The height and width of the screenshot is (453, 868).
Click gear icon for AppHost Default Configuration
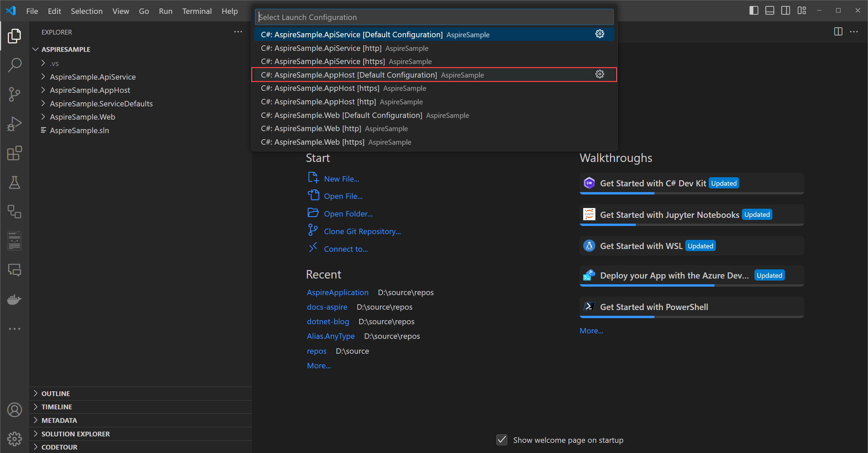599,75
